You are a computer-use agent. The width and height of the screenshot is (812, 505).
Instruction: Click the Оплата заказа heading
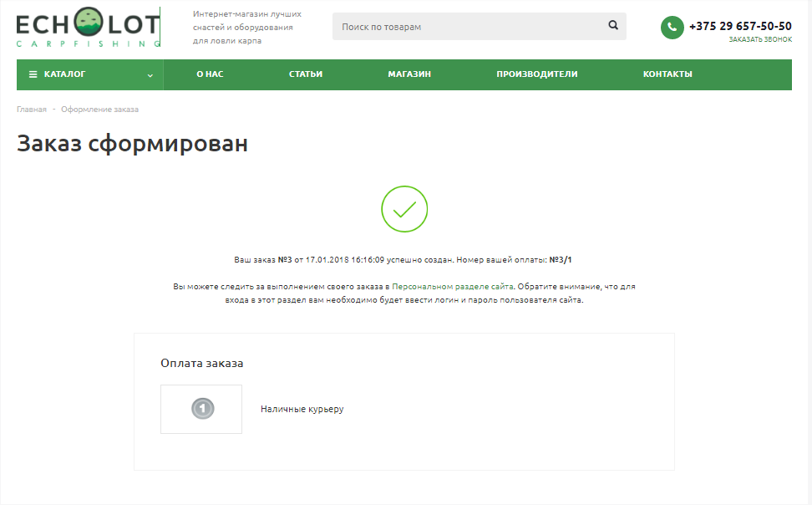[x=202, y=363]
